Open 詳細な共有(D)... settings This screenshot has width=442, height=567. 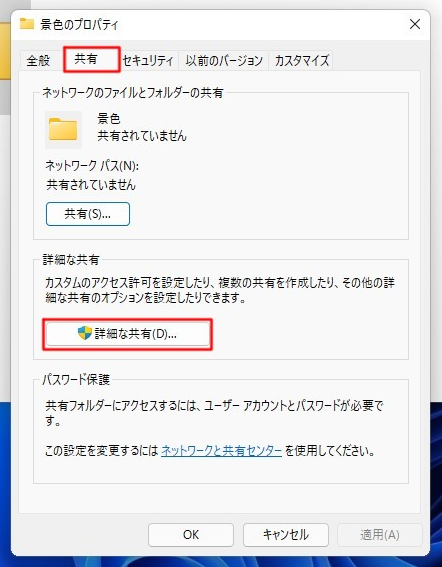(x=127, y=334)
